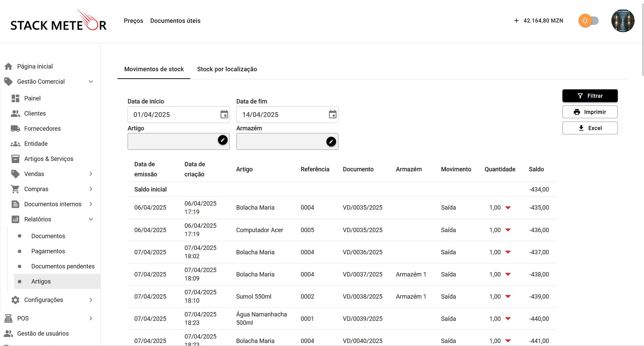
Task: Click the plus icon beside balance
Action: [516, 21]
